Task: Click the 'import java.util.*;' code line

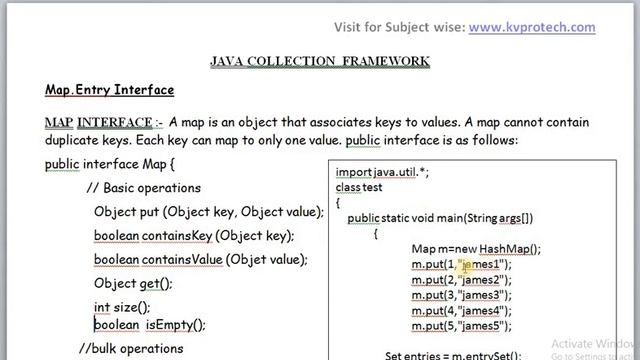Action: pos(382,172)
